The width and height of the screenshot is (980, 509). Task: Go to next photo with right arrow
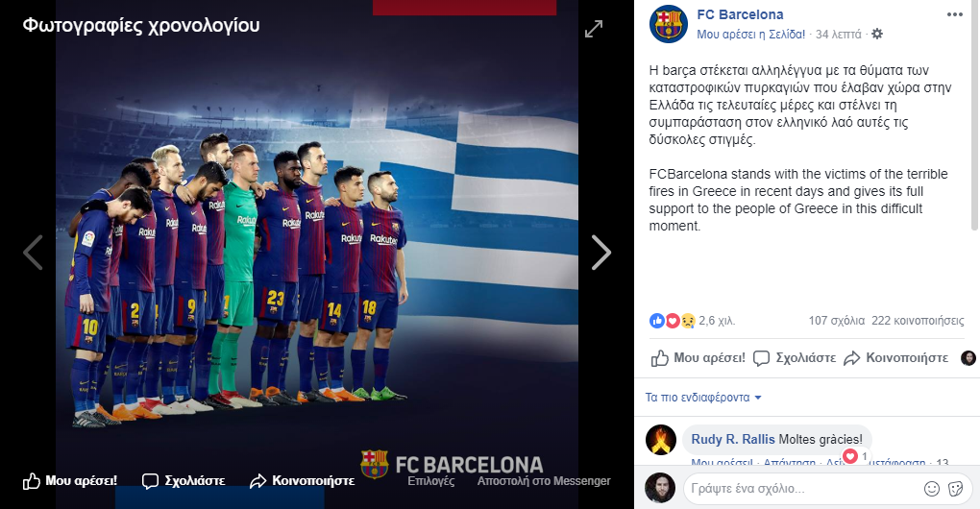click(x=600, y=253)
